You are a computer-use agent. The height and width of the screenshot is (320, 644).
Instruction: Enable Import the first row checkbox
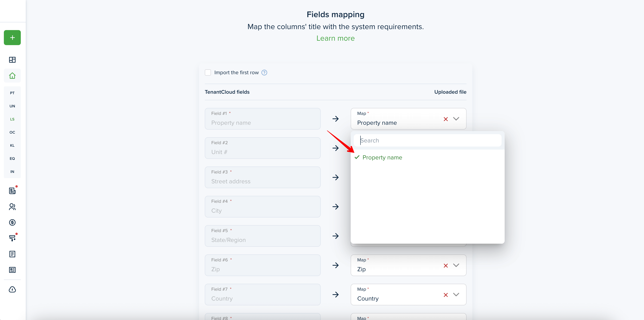pos(208,73)
